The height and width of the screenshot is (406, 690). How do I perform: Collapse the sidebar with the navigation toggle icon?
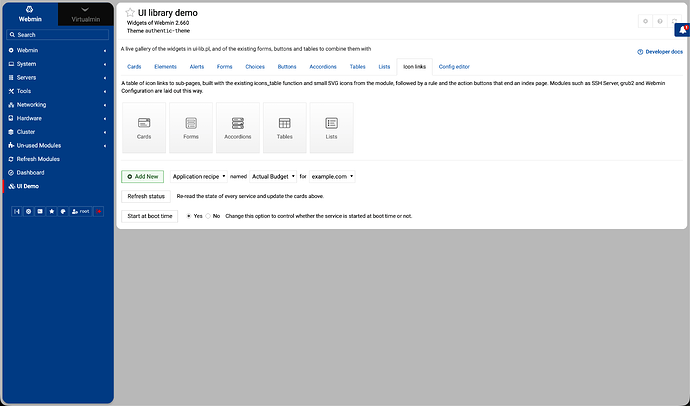(x=17, y=212)
